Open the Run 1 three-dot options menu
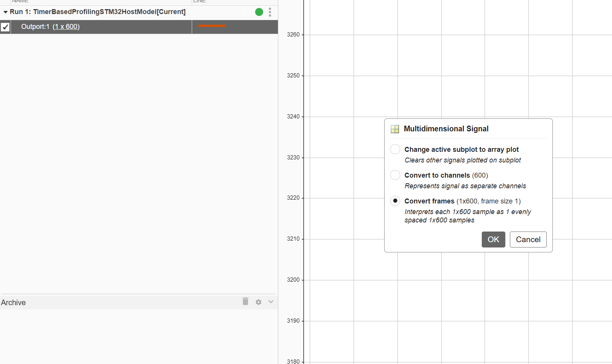The height and width of the screenshot is (364, 612). click(x=270, y=12)
